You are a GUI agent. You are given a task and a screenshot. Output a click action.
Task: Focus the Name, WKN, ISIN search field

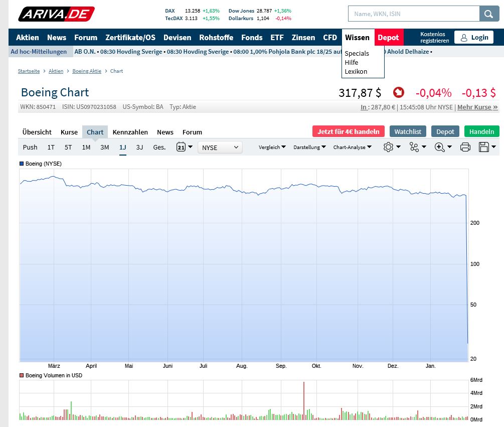(x=414, y=14)
